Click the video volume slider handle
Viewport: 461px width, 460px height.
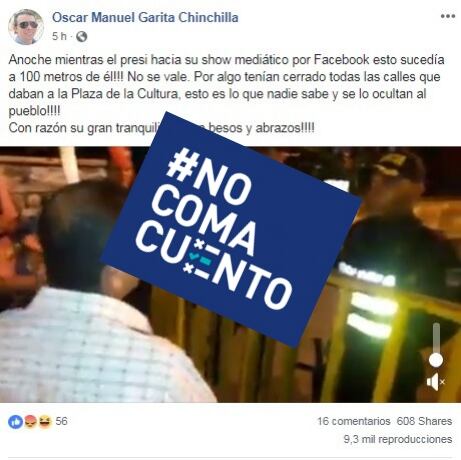point(435,360)
